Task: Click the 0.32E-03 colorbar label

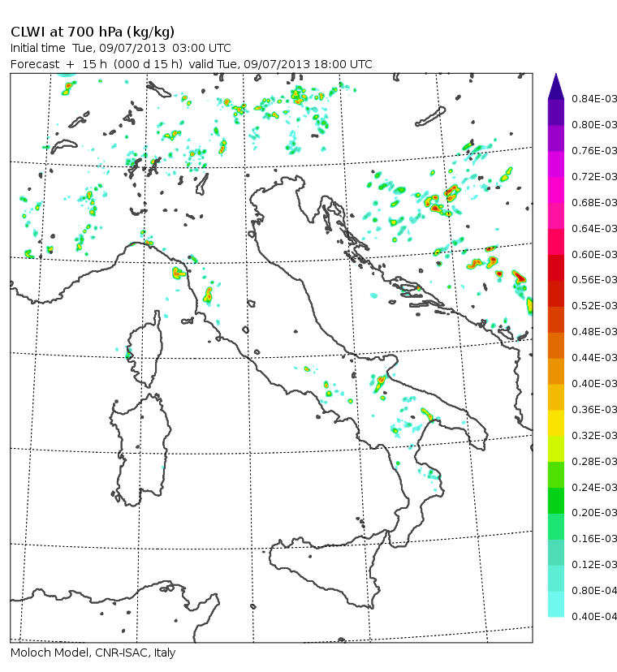Action: [x=594, y=436]
